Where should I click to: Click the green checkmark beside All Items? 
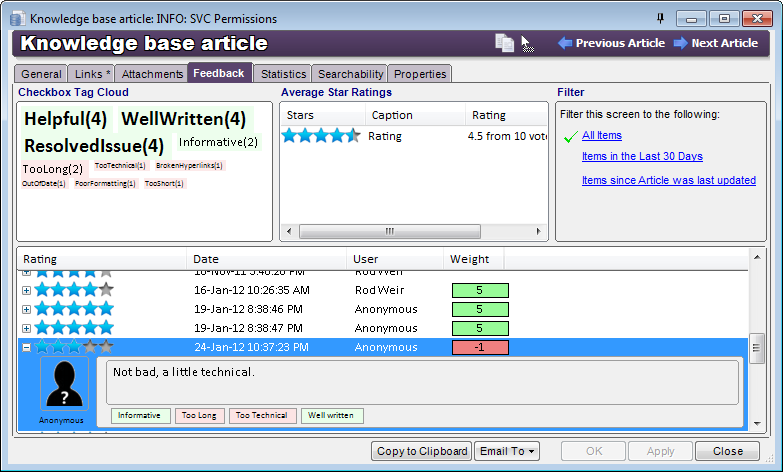570,136
